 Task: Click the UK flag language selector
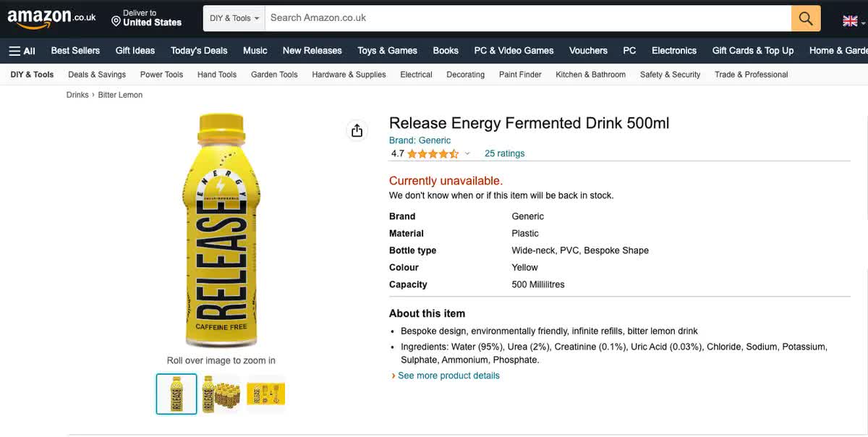click(x=851, y=21)
